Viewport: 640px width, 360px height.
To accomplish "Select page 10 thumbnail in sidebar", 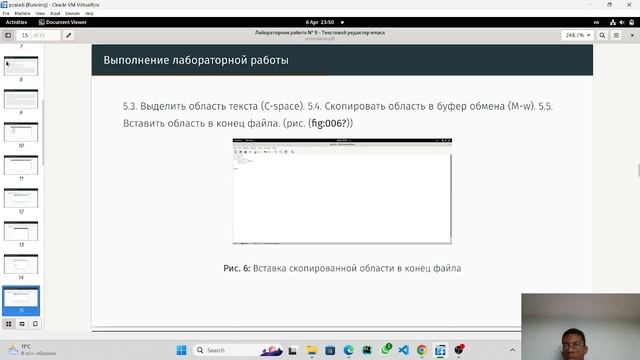I will click(x=21, y=132).
